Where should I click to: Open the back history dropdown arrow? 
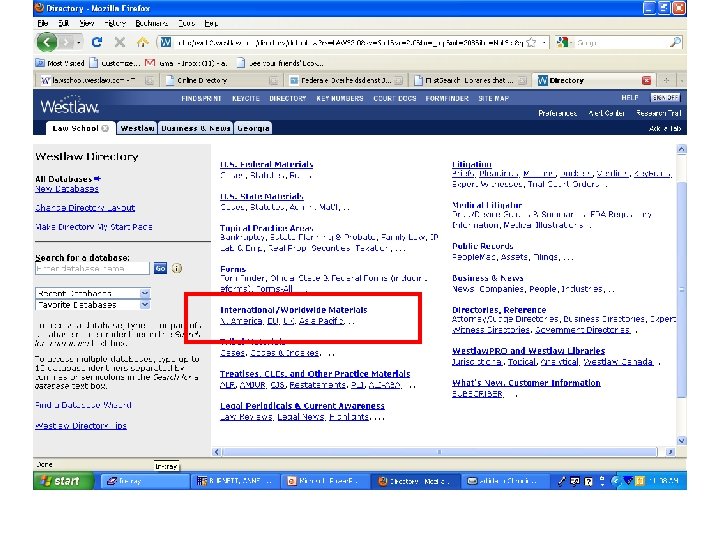[79, 43]
